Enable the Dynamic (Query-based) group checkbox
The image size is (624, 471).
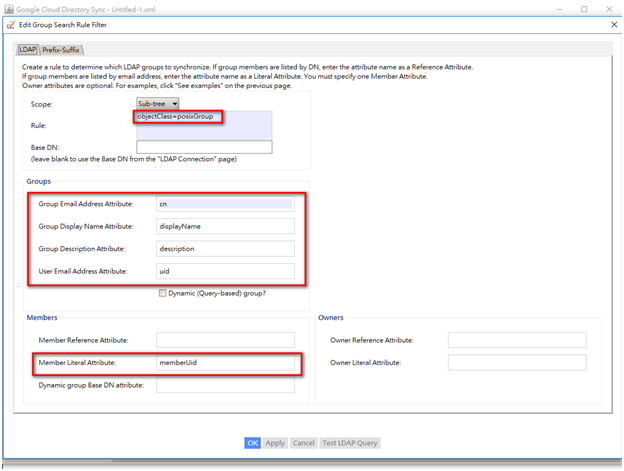163,293
